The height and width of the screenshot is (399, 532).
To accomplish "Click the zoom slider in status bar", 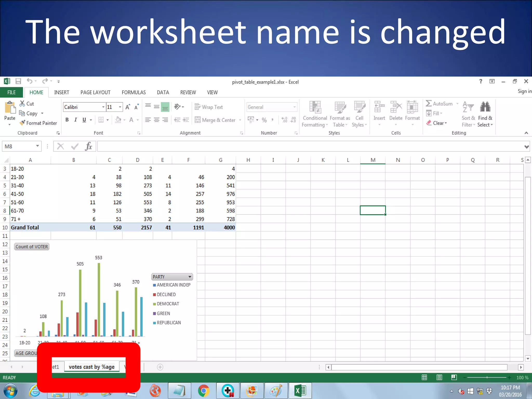I will (487, 377).
